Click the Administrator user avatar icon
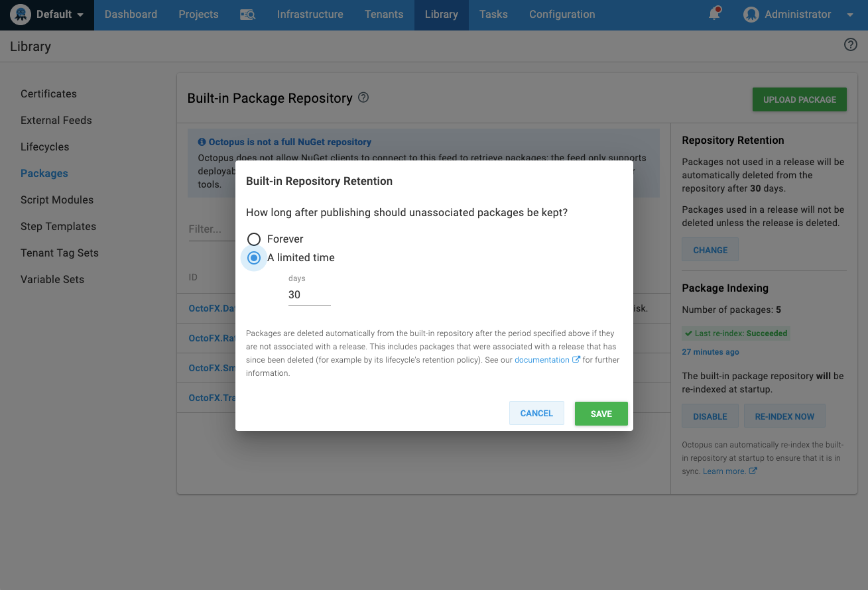Viewport: 868px width, 590px height. click(751, 15)
